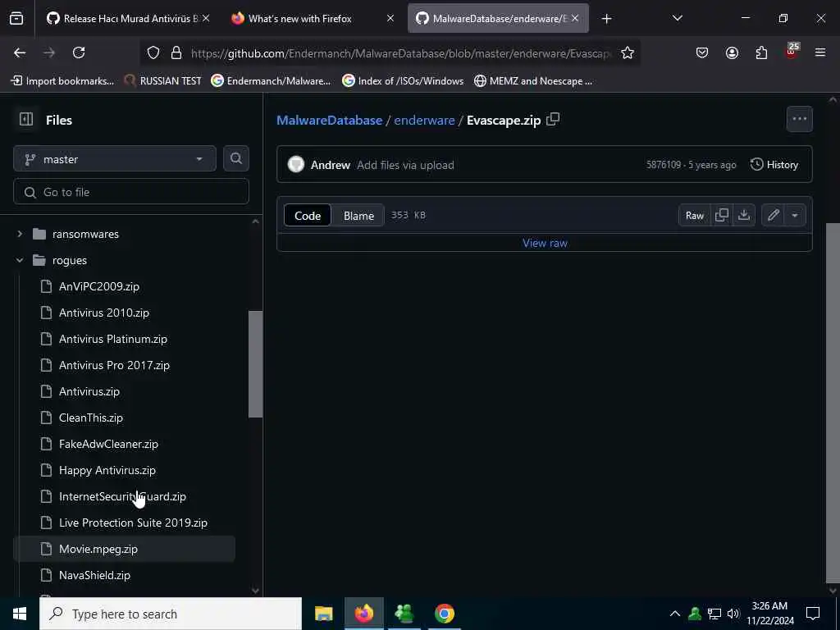Download raw file icon
The image size is (840, 630).
pos(743,215)
